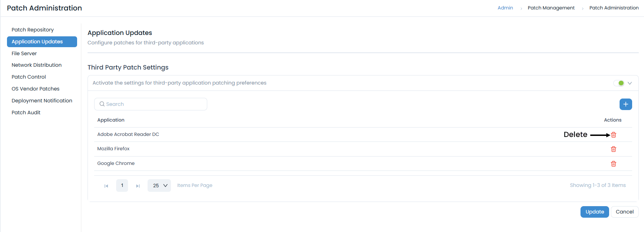Remove Google Chrome using its trash icon

point(614,164)
